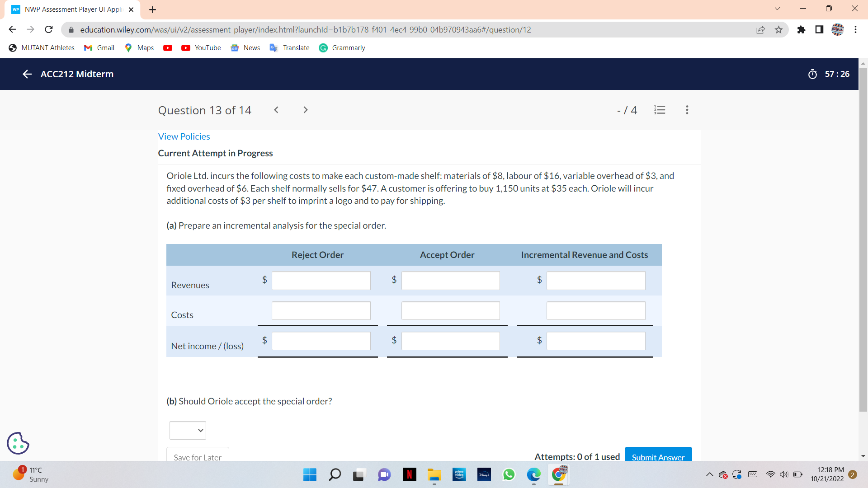Open the Chrome browser menu
This screenshot has width=868, height=488.
point(855,29)
